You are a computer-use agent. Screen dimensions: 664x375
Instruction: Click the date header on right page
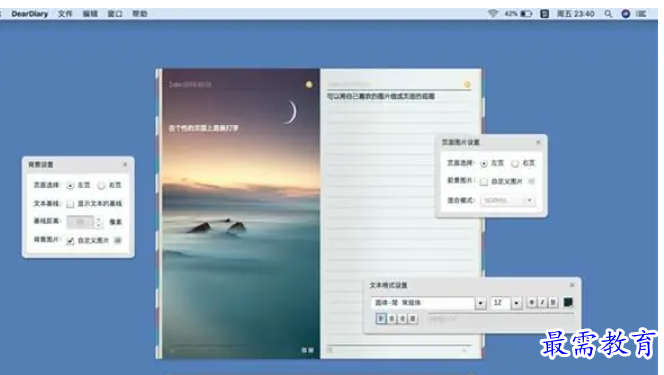[349, 84]
